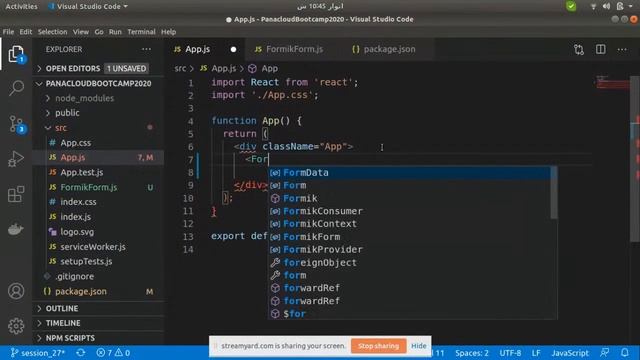Click the session_27 git branch indicator

click(37, 353)
